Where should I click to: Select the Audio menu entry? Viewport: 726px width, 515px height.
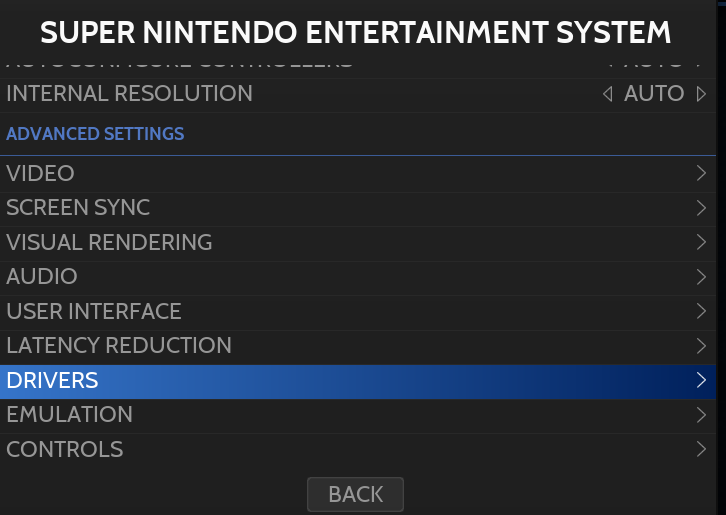tap(42, 276)
